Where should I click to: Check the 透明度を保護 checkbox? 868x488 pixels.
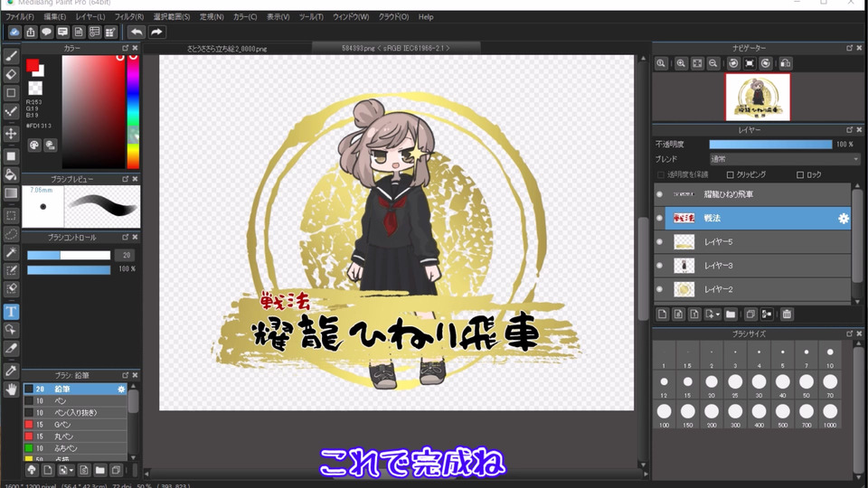point(660,174)
